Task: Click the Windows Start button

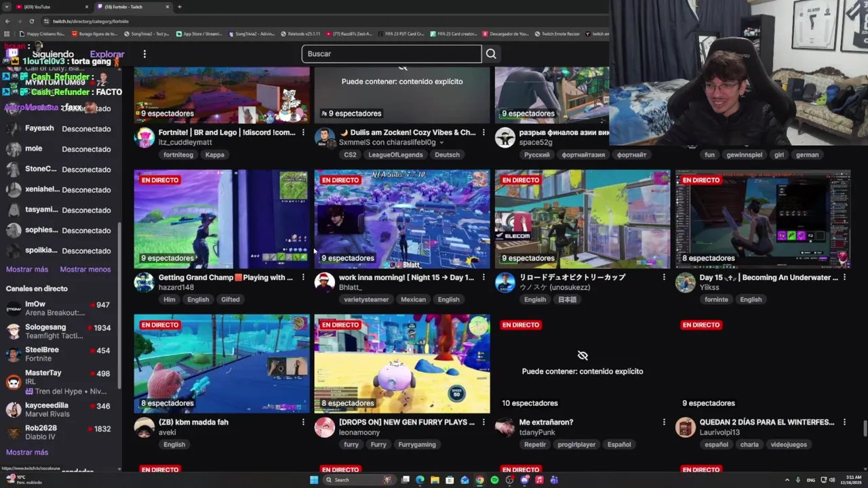Action: pos(314,480)
